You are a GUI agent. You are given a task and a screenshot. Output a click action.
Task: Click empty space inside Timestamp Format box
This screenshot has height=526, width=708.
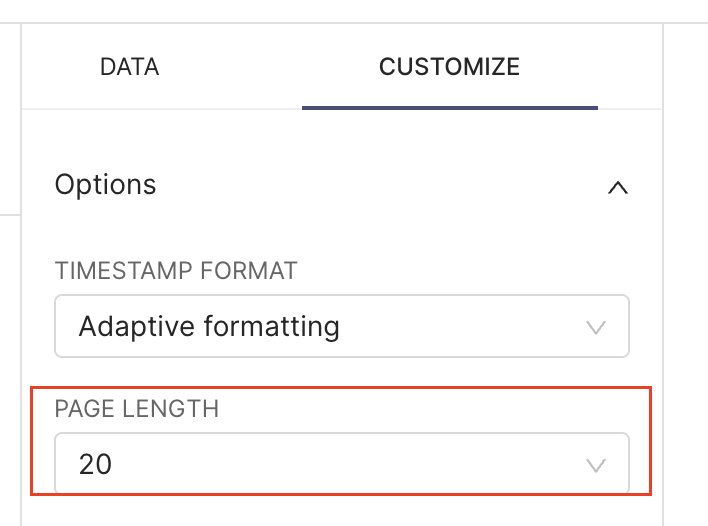point(460,326)
